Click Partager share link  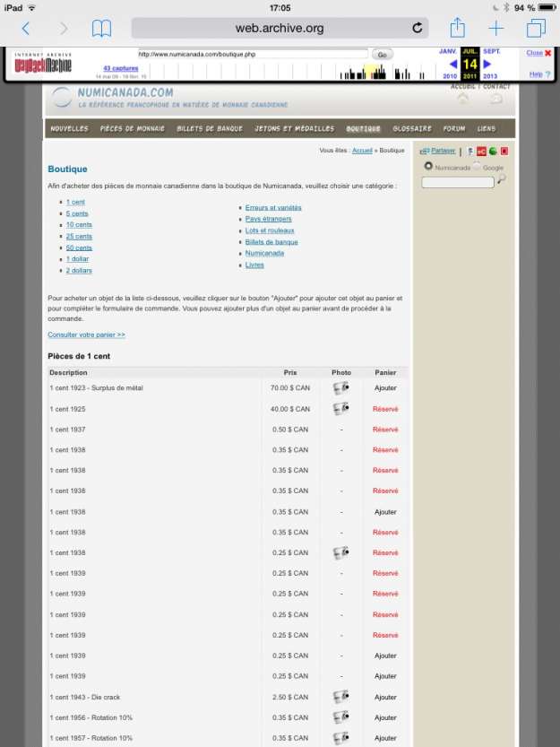437,151
